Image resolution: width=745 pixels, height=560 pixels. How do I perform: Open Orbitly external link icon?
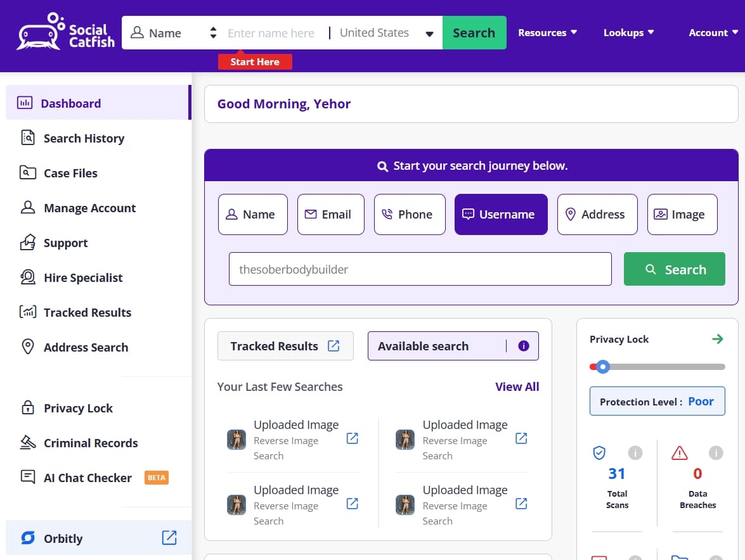pos(169,538)
